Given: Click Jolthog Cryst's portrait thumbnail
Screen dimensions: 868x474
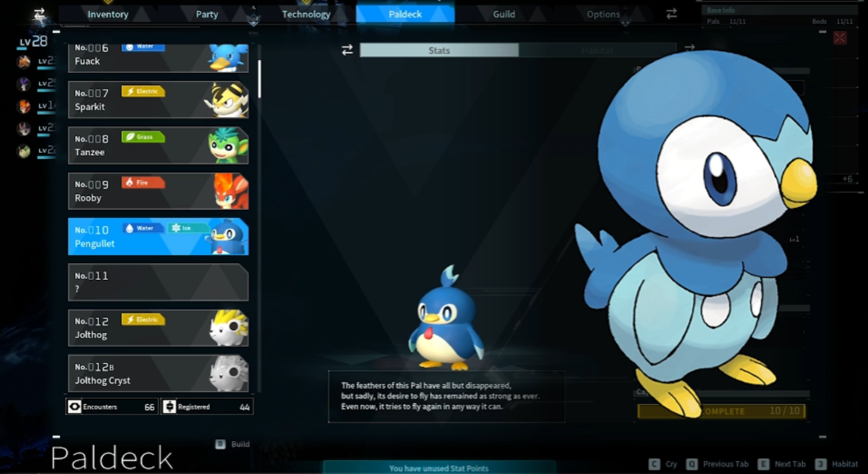Looking at the screenshot, I should tap(229, 374).
